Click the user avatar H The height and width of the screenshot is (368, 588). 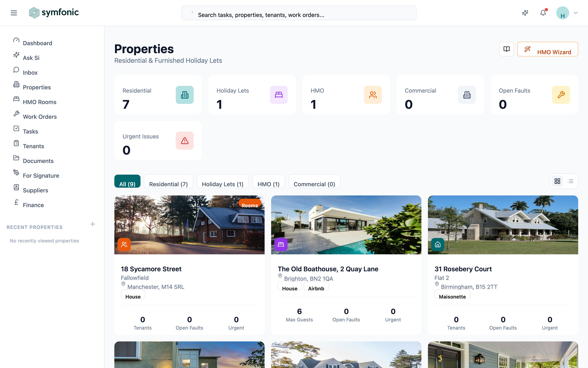click(x=562, y=13)
